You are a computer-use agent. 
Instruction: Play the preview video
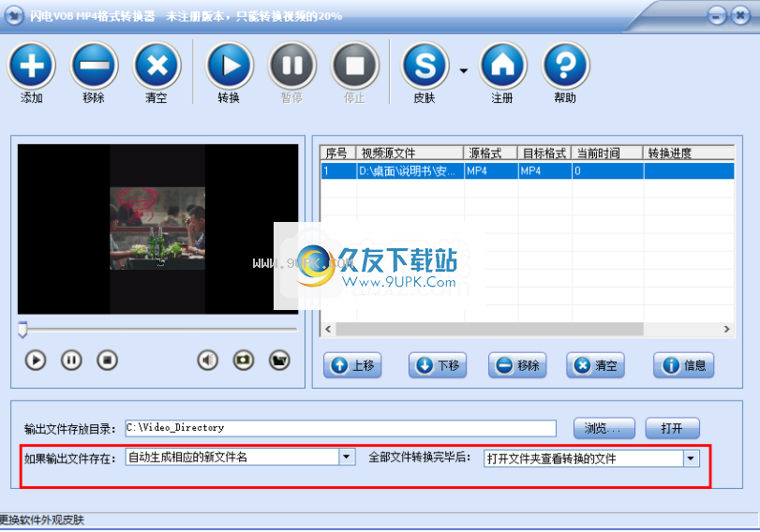36,361
